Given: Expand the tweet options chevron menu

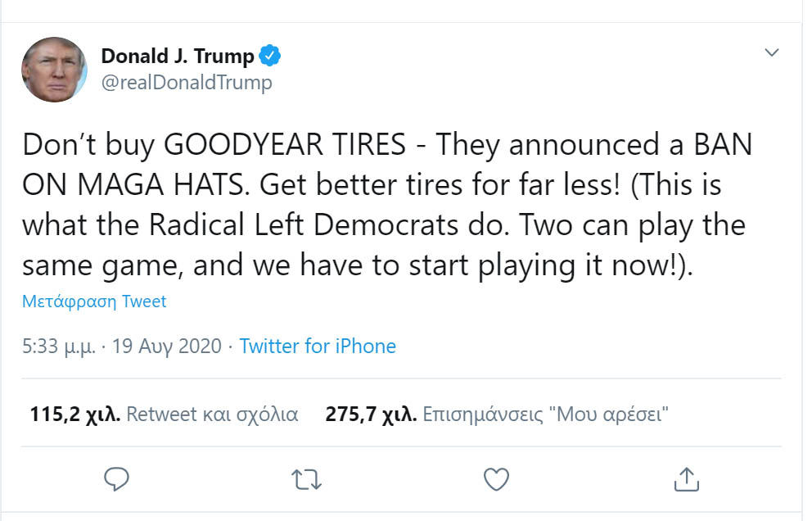Looking at the screenshot, I should pyautogui.click(x=771, y=53).
